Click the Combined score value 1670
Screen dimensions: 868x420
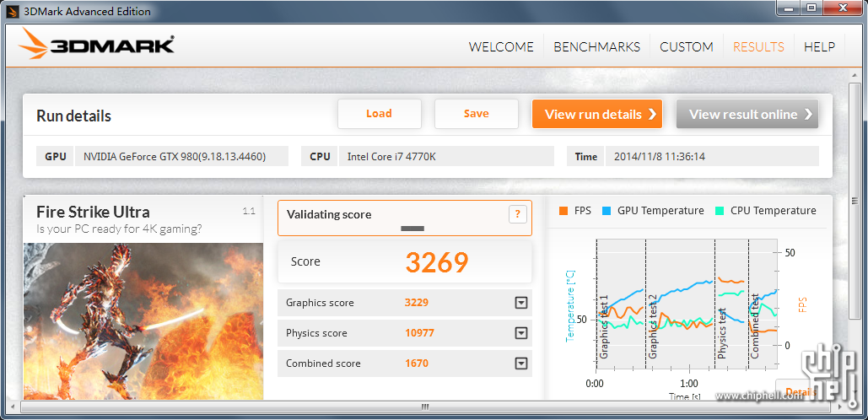tap(417, 363)
